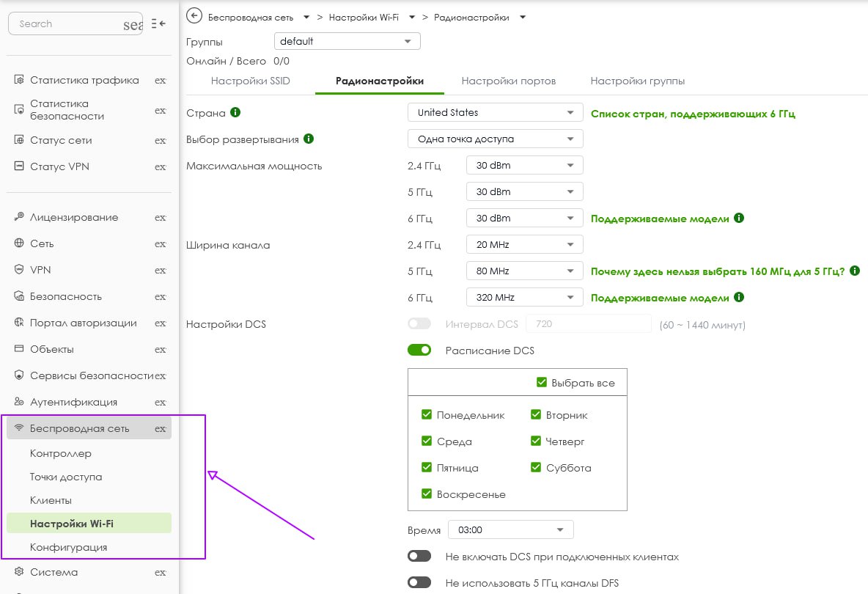
Task: Click the Беспроводная сеть Wi-Fi icon
Action: 19,428
